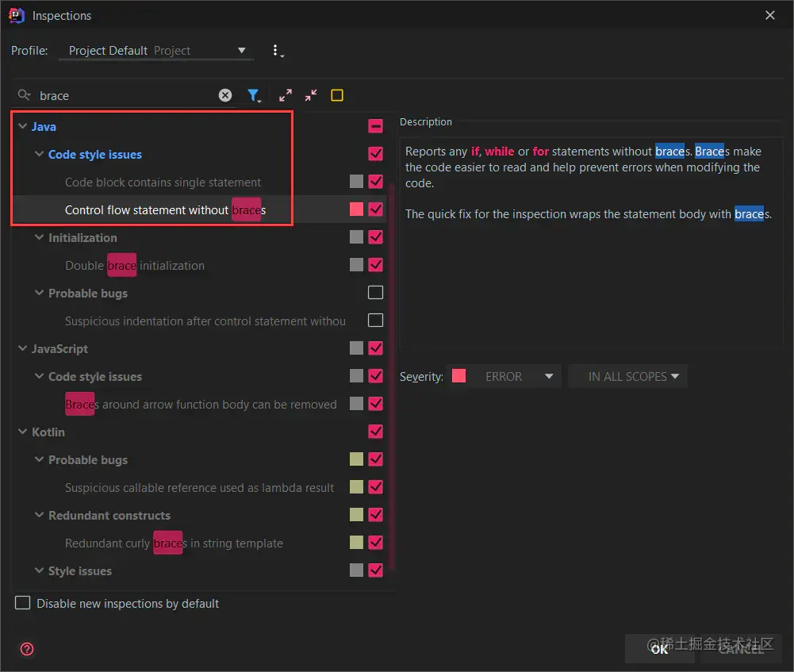Enable Suspicious indentation after control statement
This screenshot has height=672, width=794.
[x=376, y=320]
